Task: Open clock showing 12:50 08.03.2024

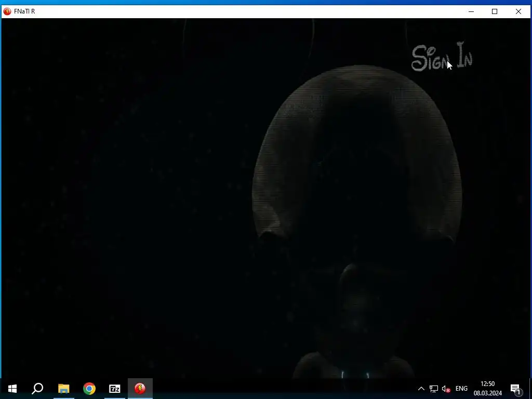Action: coord(487,389)
